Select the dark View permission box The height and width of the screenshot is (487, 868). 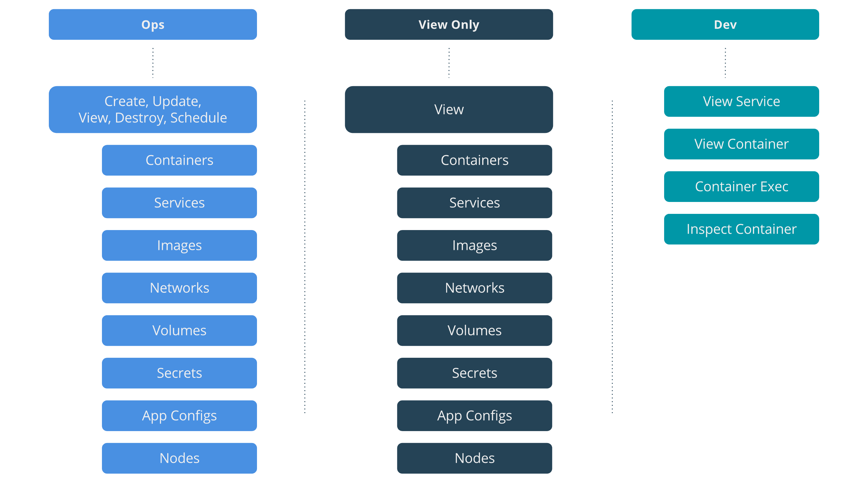[448, 109]
